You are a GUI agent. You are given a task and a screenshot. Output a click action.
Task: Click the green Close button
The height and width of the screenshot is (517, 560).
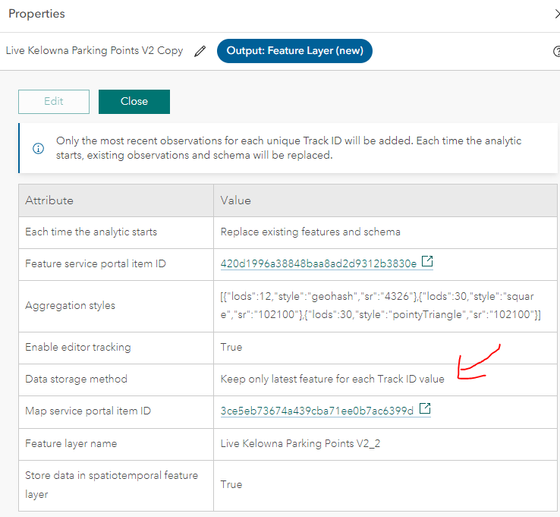click(x=134, y=101)
